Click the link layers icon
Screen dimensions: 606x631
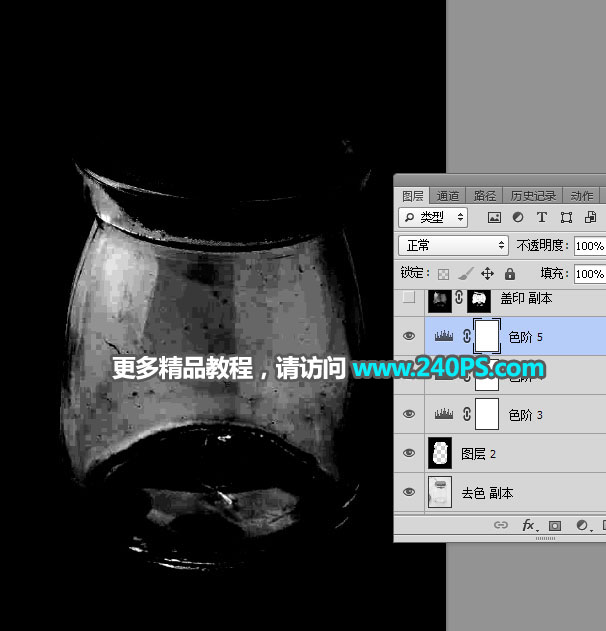[501, 525]
